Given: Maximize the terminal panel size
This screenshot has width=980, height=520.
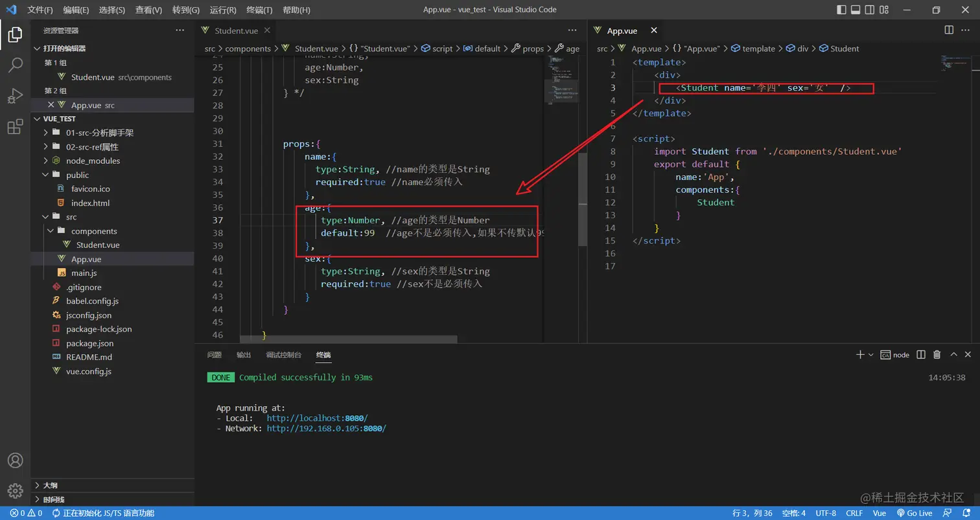Looking at the screenshot, I should tap(953, 354).
